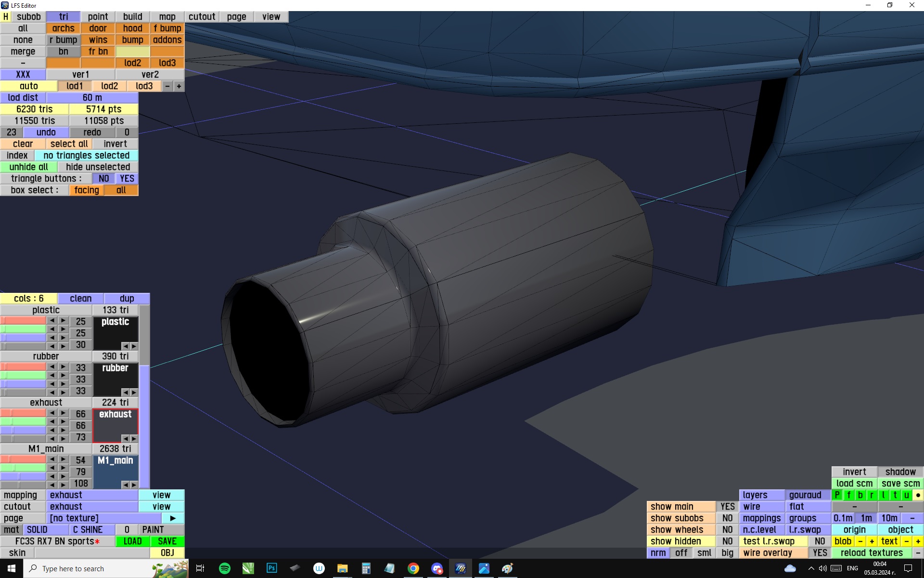Open the cutout exhaust selector
The width and height of the screenshot is (924, 578).
92,506
